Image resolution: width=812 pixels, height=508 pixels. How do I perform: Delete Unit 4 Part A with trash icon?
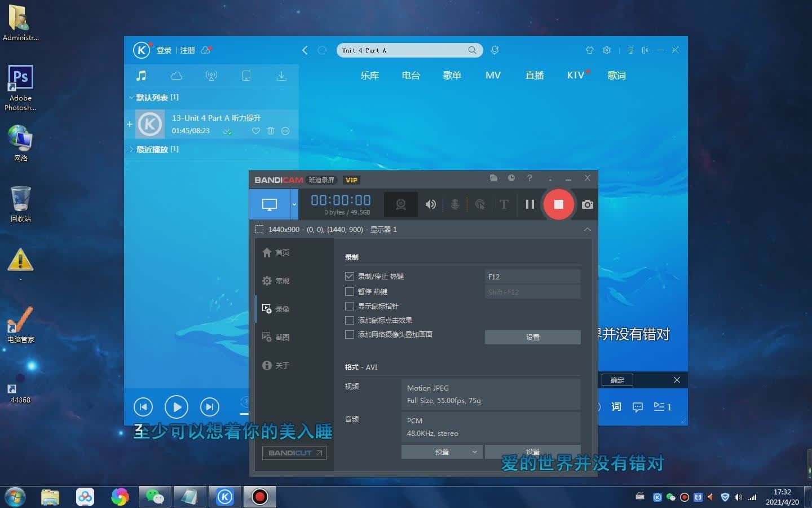pos(271,131)
